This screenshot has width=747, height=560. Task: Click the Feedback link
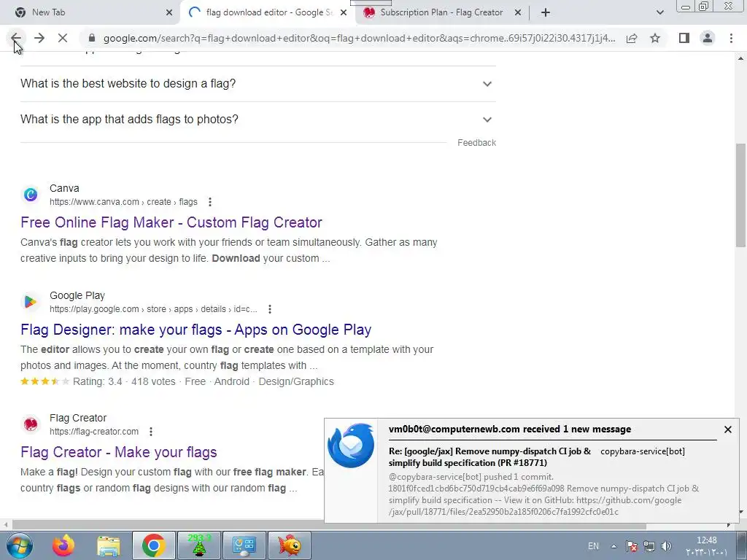[476, 143]
